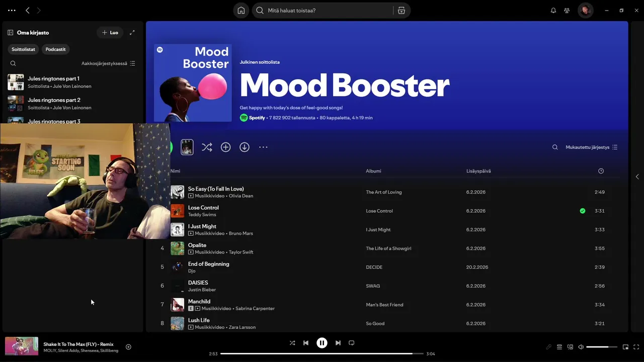Expand the right side panel chevron
Image resolution: width=644 pixels, height=362 pixels.
[637, 176]
